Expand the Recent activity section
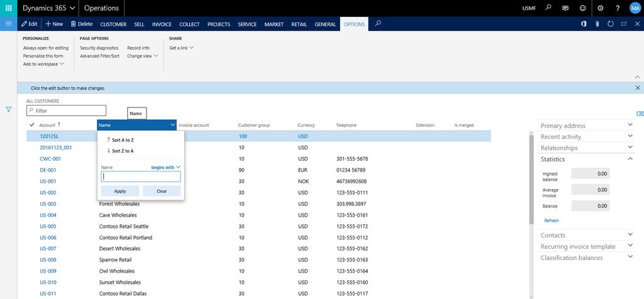 pyautogui.click(x=586, y=136)
